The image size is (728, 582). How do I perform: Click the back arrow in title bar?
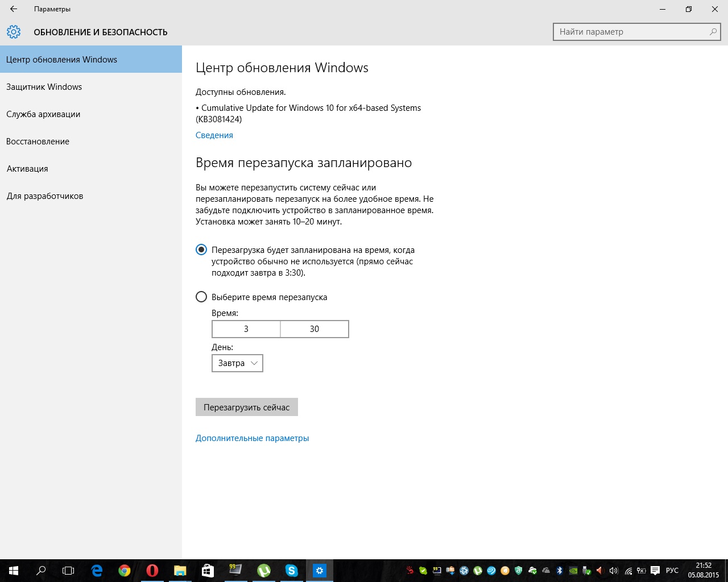(x=14, y=9)
